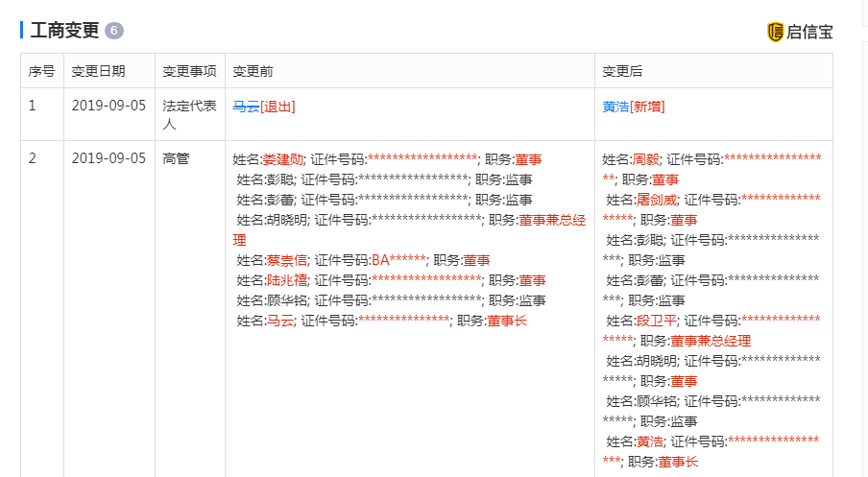Click the 变更前 column header
This screenshot has height=477, width=868.
click(x=253, y=71)
